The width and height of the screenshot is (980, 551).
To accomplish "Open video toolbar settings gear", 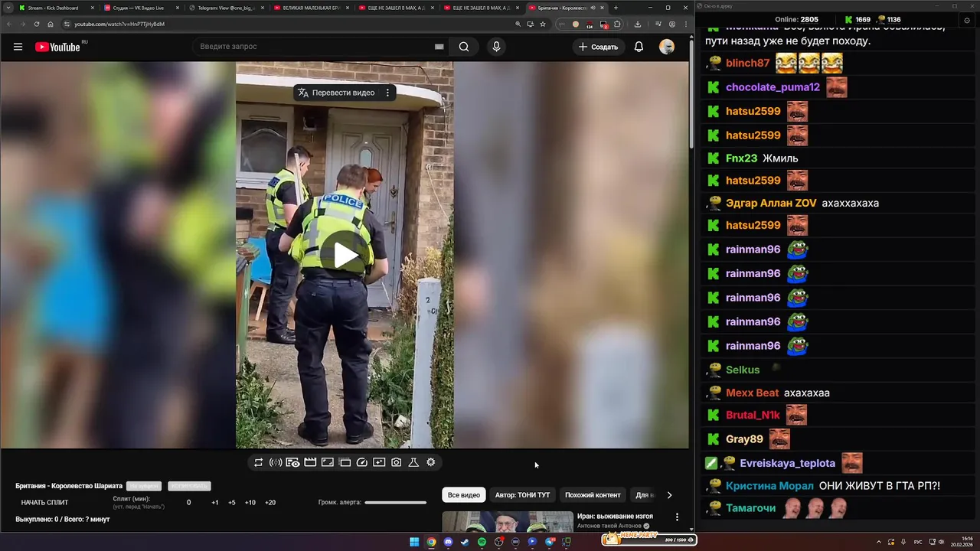I will (431, 462).
